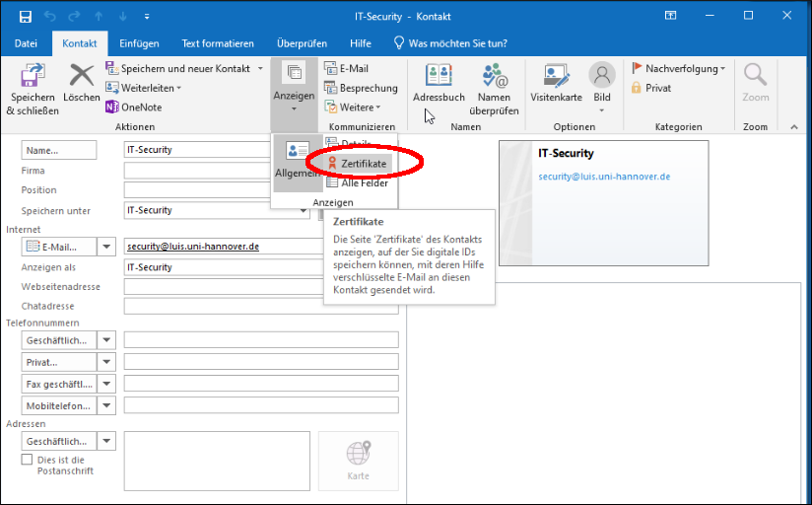
Task: Click the Redo arrow in quick access toolbar
Action: [x=74, y=17]
